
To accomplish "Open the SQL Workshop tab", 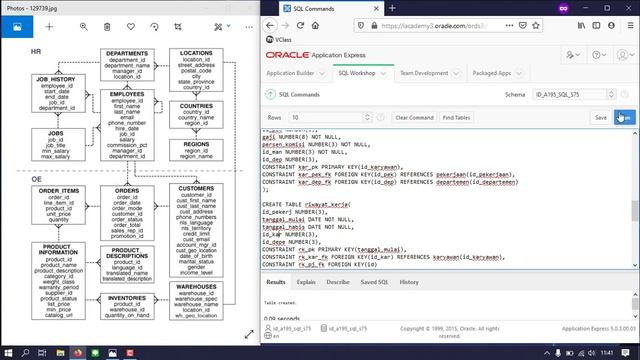I will 357,73.
